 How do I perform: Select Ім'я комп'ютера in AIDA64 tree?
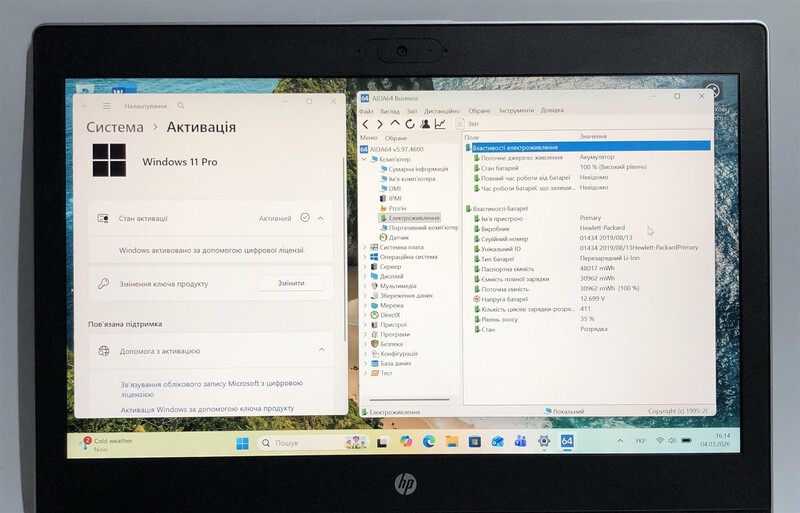click(x=408, y=179)
